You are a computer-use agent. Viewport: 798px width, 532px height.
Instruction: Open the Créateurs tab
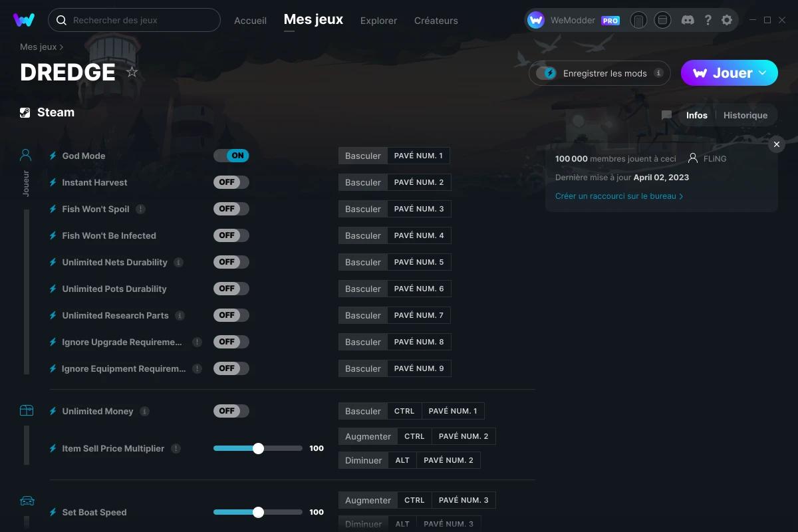click(x=436, y=21)
